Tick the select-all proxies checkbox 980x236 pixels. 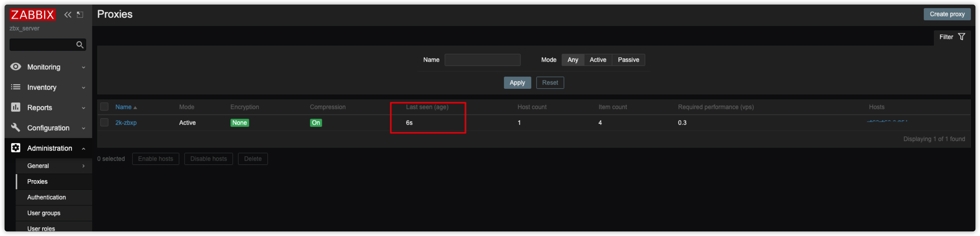pos(104,107)
